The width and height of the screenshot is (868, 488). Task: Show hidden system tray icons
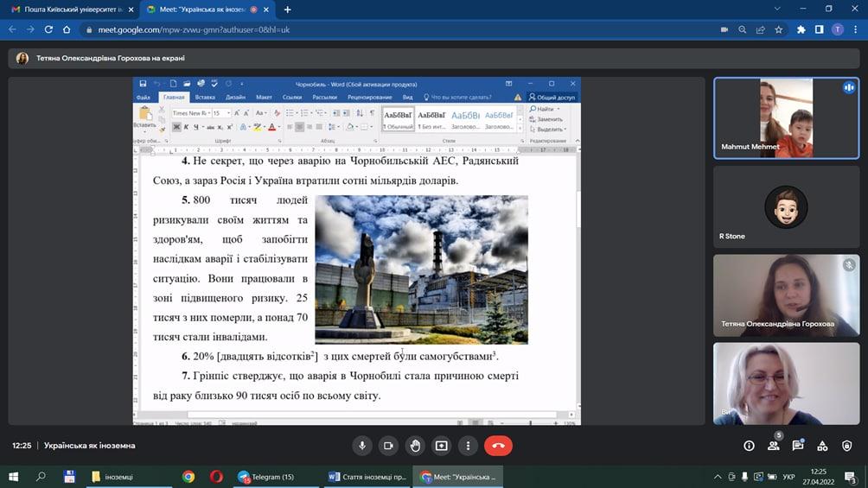pos(718,477)
